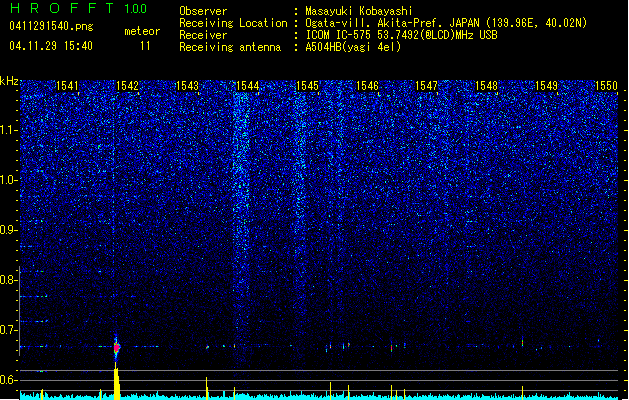Click the 1544 time axis label
The image size is (629, 400).
(248, 86)
